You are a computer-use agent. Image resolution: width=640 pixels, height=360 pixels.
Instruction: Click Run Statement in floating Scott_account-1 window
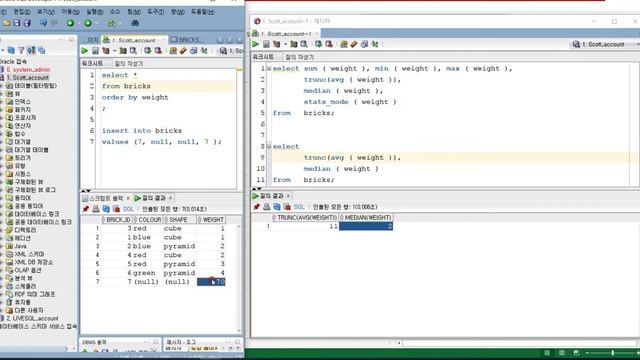256,44
